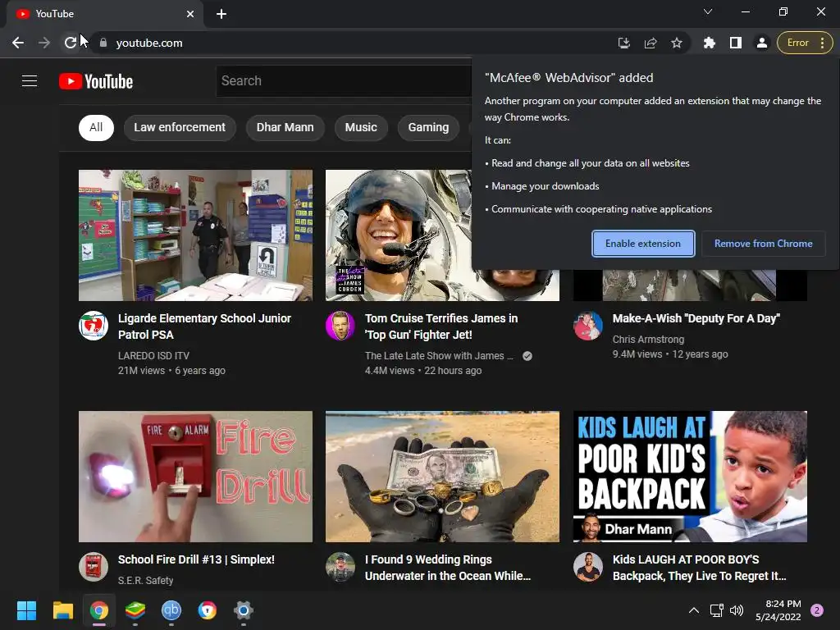The image size is (840, 630).
Task: Open qBittorrent from taskbar
Action: pos(171,610)
